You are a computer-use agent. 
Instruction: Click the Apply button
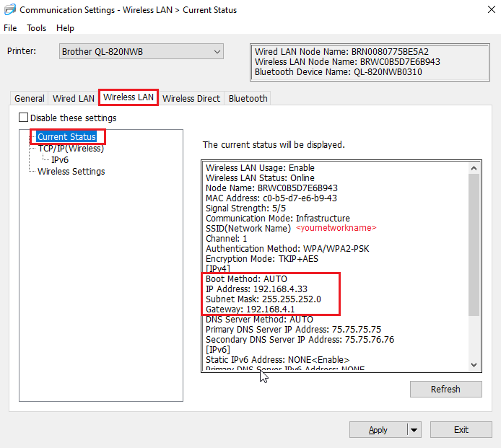[378, 430]
